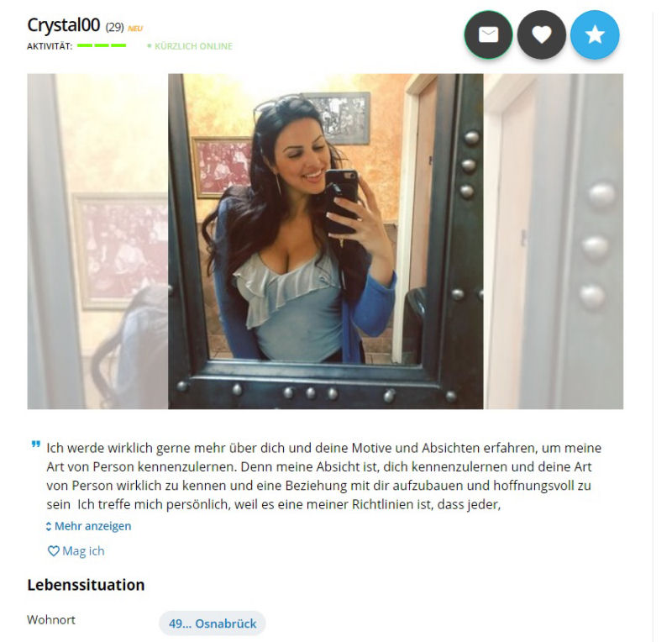The width and height of the screenshot is (672, 642).
Task: Click the blue quotation mark icon
Action: 36,445
